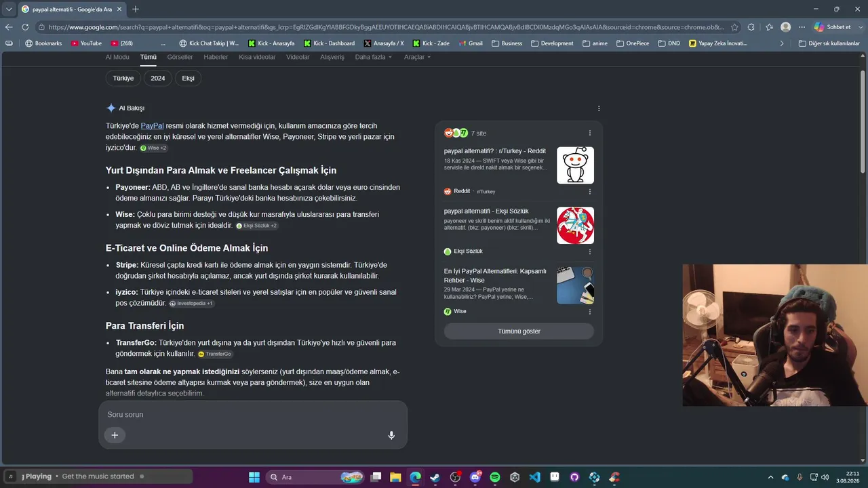
Task: Open the Gmail bookmark
Action: [x=471, y=43]
